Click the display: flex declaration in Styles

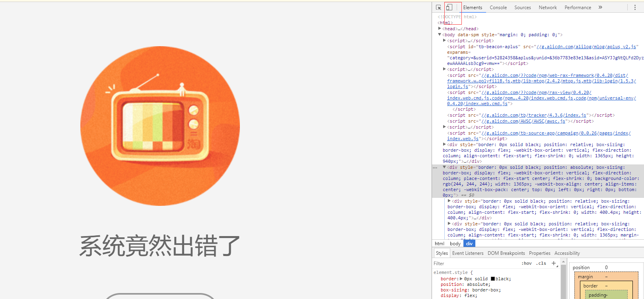(x=459, y=295)
